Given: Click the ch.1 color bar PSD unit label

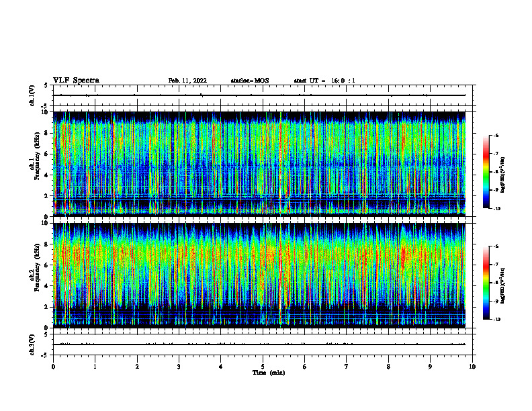Looking at the screenshot, I should coord(503,175).
